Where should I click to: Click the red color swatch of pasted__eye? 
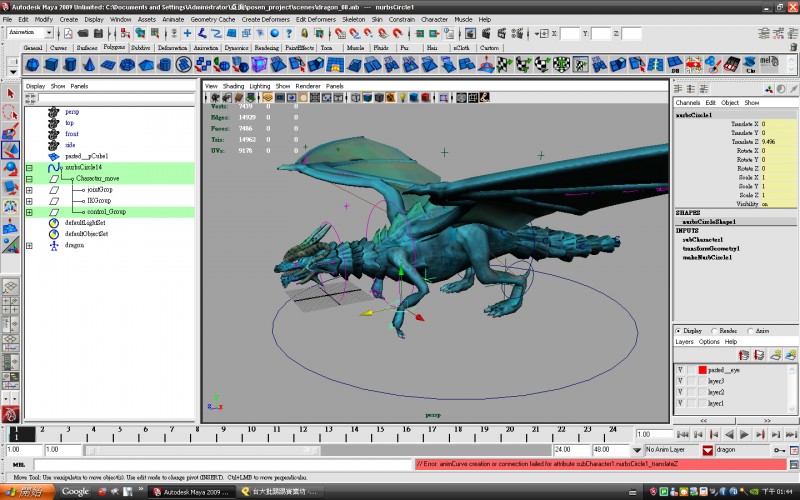pos(701,370)
